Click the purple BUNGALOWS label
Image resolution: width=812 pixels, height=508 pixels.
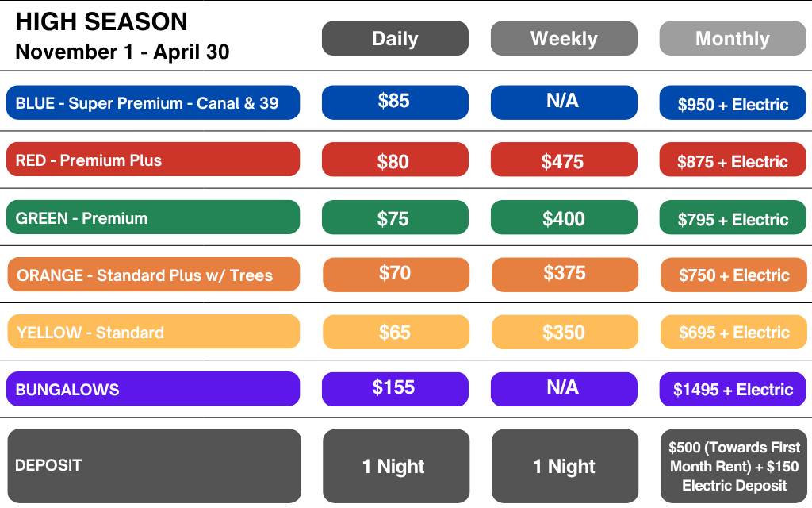point(153,389)
